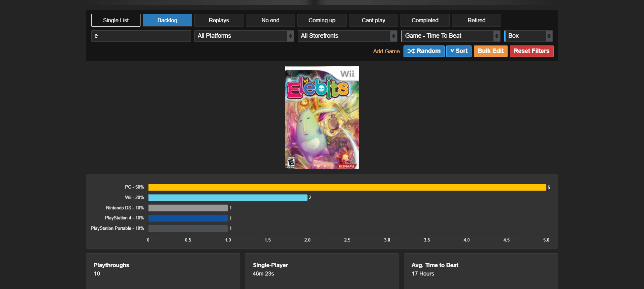The image size is (644, 289).
Task: Open the All Storefronts dropdown
Action: 347,36
